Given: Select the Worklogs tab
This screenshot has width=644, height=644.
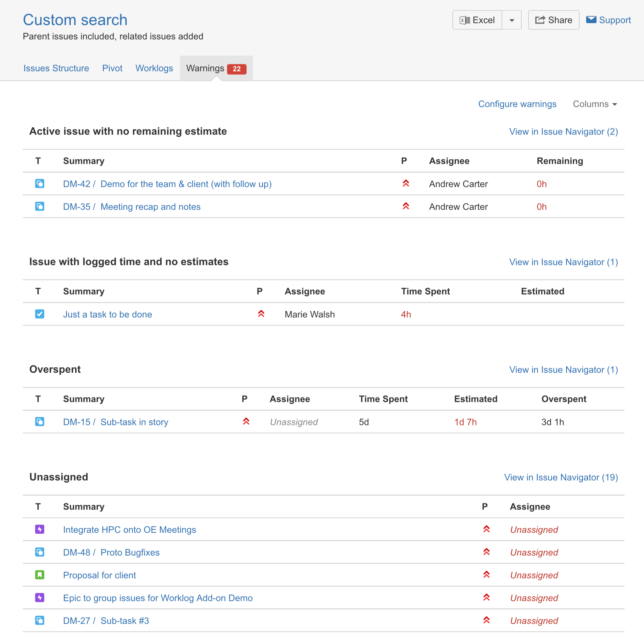Looking at the screenshot, I should (x=154, y=68).
